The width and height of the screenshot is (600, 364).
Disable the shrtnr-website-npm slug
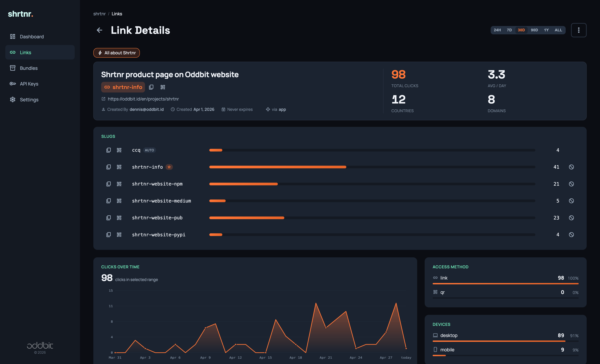pos(571,184)
